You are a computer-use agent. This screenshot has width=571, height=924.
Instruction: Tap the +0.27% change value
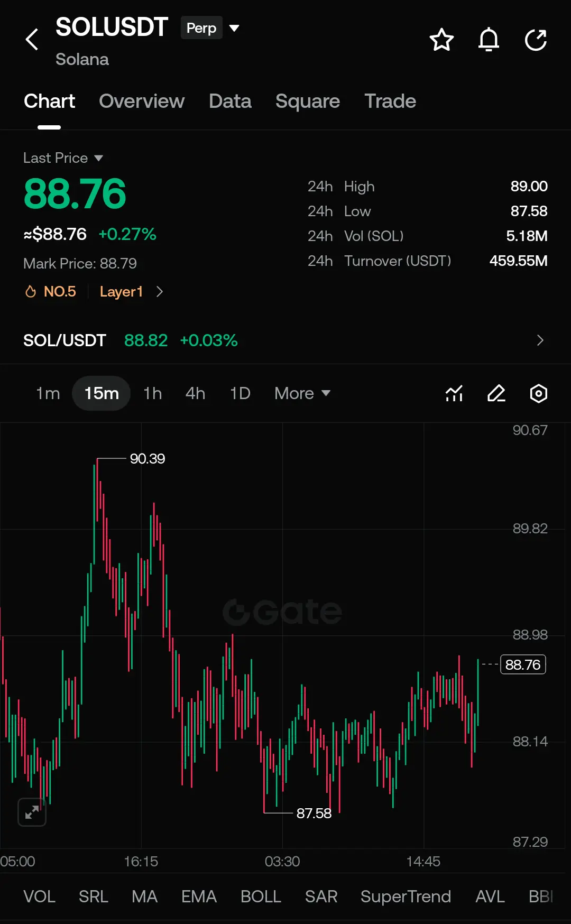(127, 234)
